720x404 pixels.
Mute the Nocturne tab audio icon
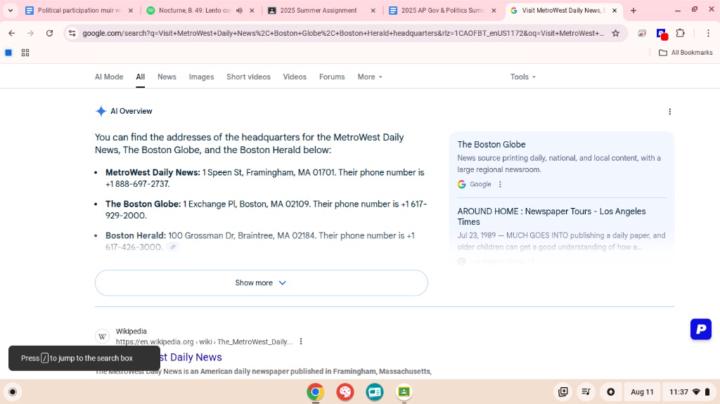click(239, 11)
